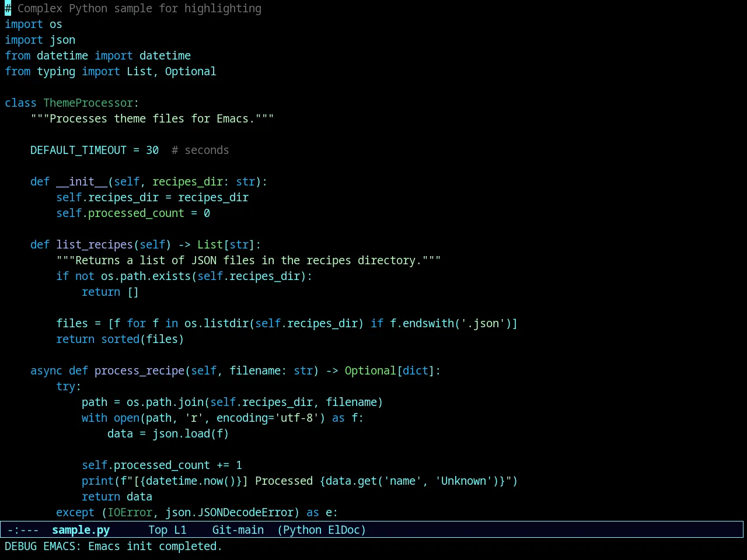Click the -:--- buffer status flags in mode line

pos(23,530)
